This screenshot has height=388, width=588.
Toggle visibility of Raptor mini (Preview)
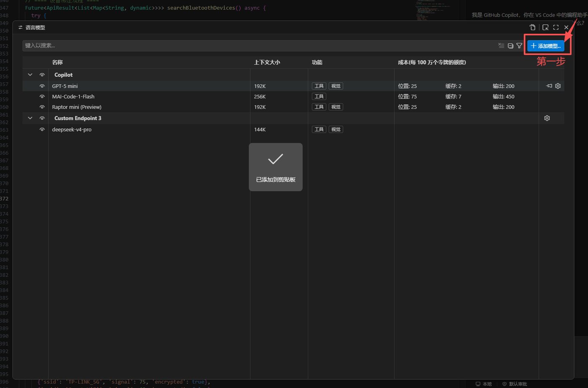click(x=42, y=107)
